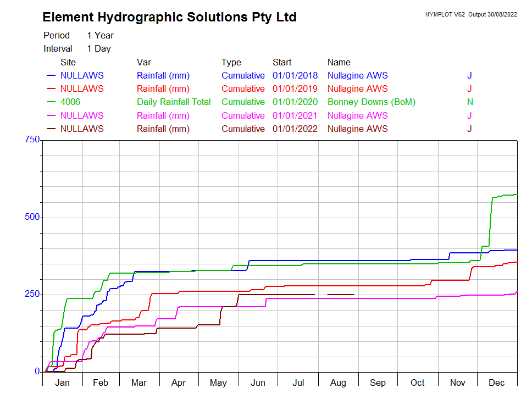Click the Daily Rainfall Total variable label
This screenshot has width=532, height=399.
point(174,102)
